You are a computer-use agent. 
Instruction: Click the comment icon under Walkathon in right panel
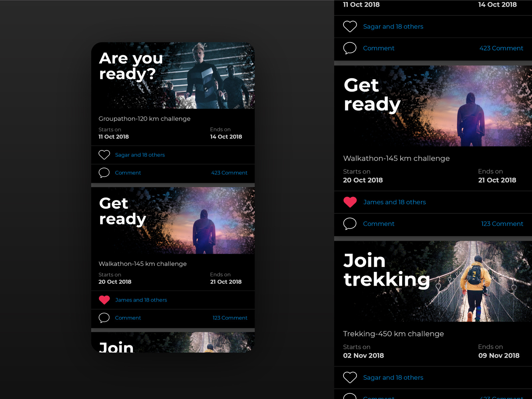tap(350, 224)
